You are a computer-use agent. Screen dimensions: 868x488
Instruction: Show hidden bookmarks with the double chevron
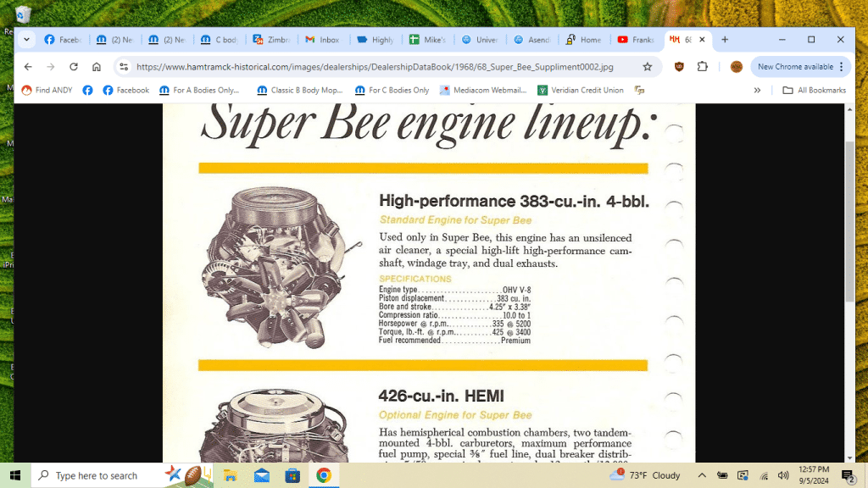[757, 91]
